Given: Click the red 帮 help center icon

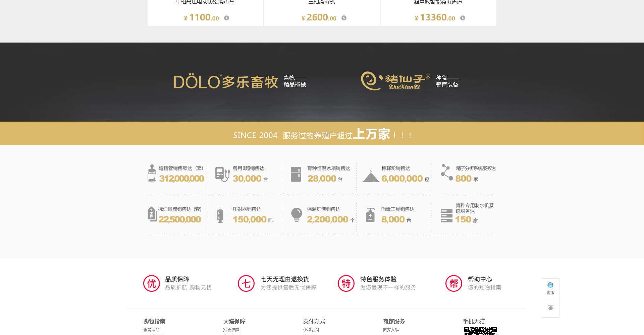Looking at the screenshot, I should (x=454, y=283).
